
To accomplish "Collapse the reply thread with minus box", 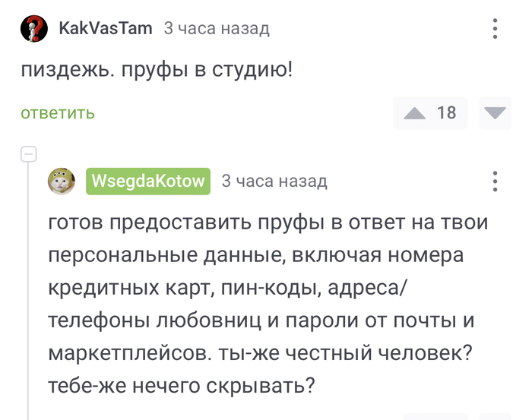I will [x=29, y=154].
